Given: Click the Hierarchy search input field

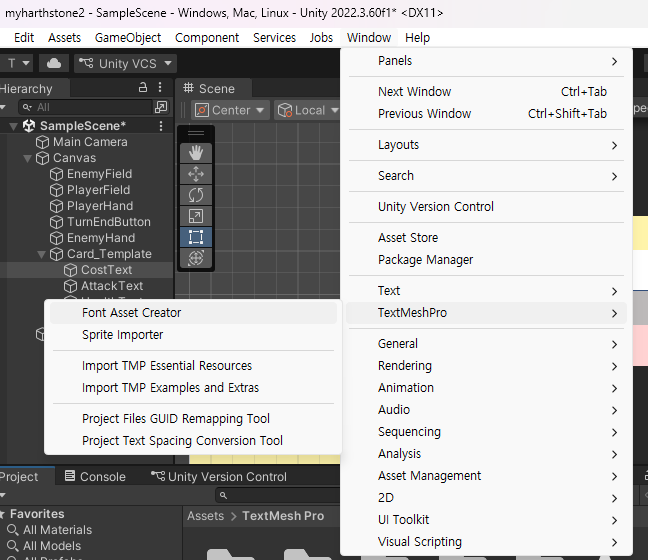Looking at the screenshot, I should point(86,107).
